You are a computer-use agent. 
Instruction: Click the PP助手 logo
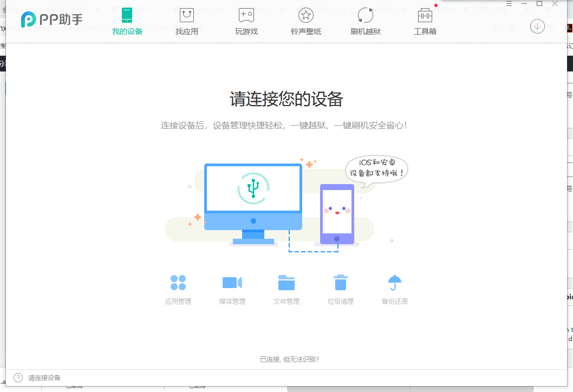[52, 20]
